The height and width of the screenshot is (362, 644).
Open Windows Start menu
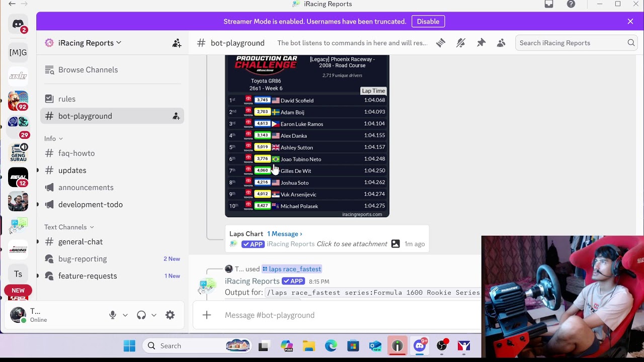click(129, 346)
